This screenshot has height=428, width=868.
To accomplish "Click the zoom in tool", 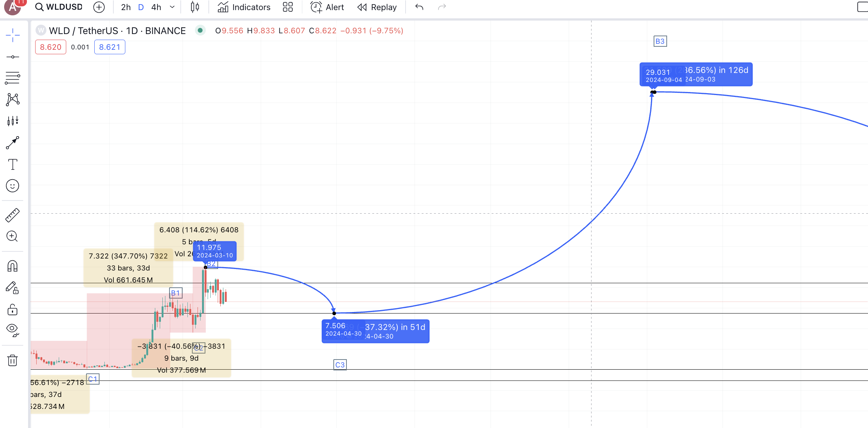I will pos(13,236).
